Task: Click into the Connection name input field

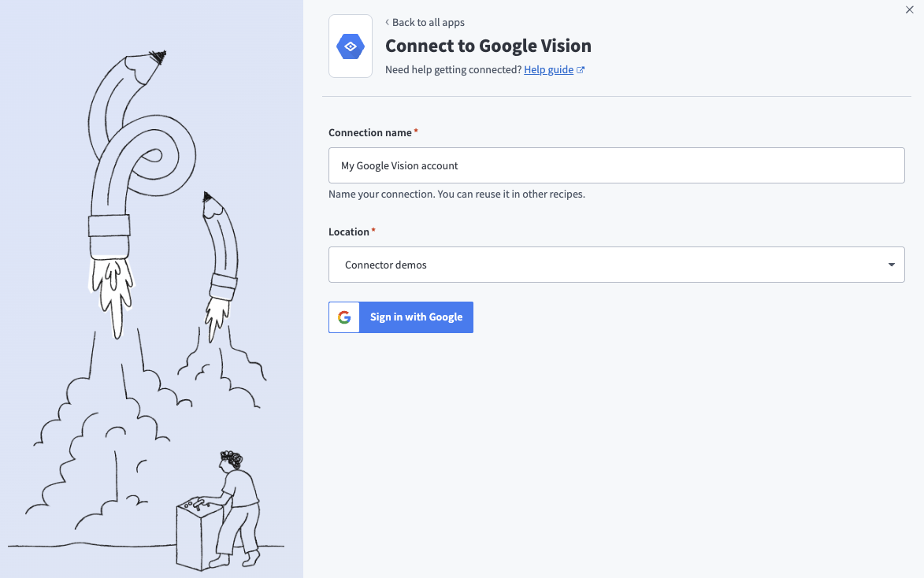Action: pos(616,165)
